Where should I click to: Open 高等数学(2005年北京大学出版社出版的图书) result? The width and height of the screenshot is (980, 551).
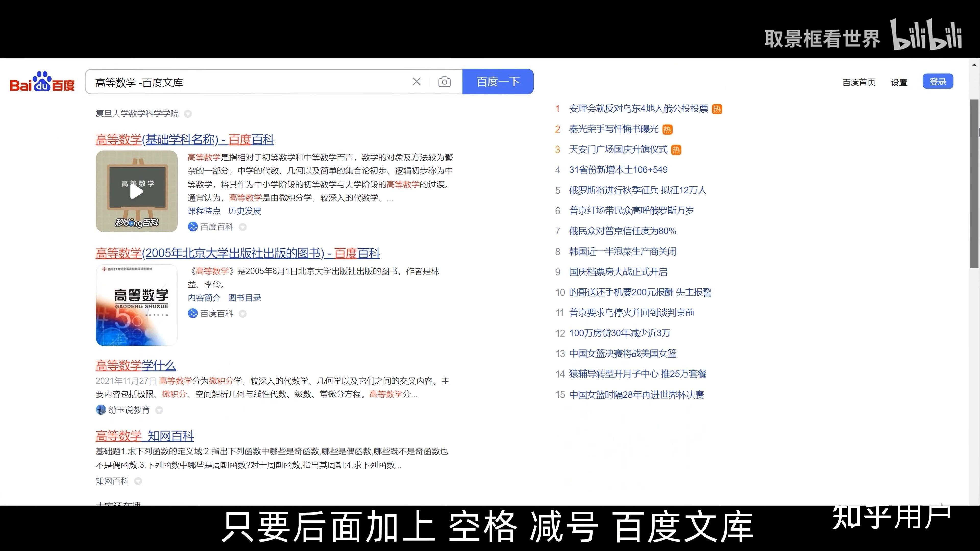tap(238, 253)
